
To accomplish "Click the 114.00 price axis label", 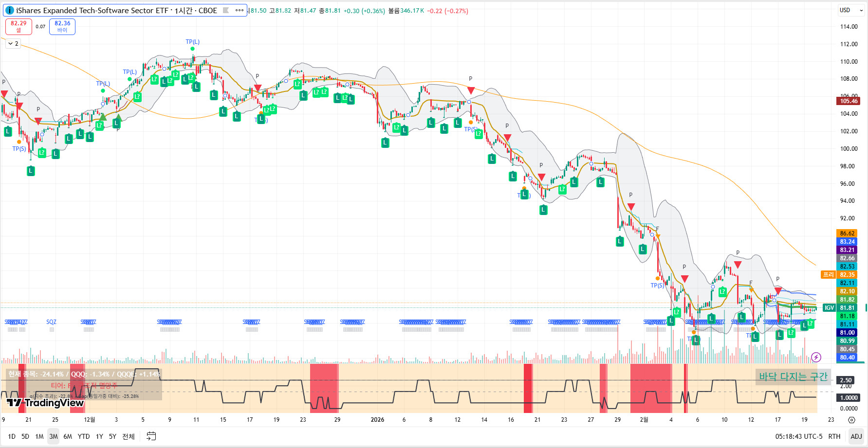I will 849,27.
